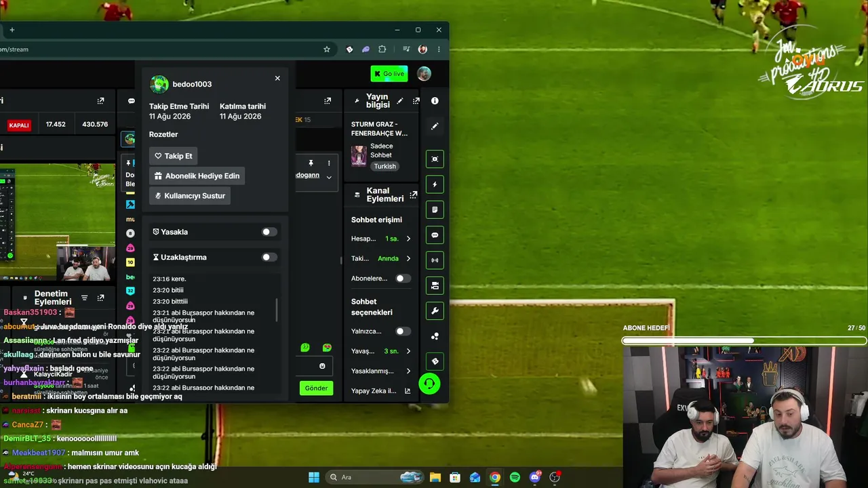The width and height of the screenshot is (868, 488).
Task: Open the Kick profile avatar menu
Action: 424,74
